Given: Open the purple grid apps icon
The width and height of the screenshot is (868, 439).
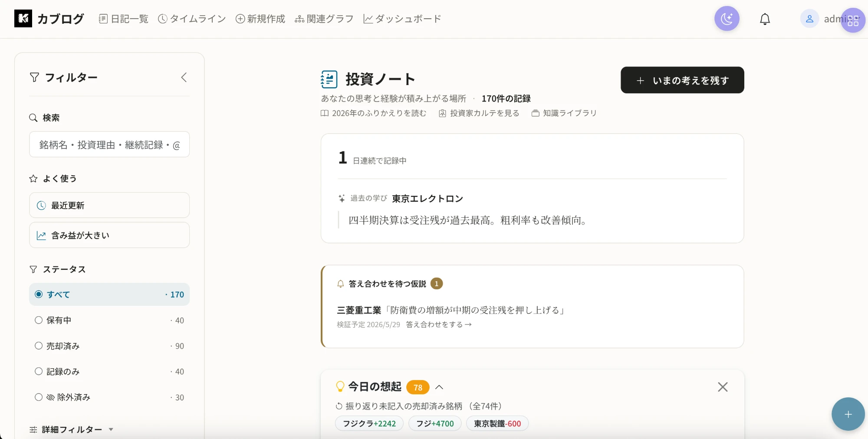Looking at the screenshot, I should (x=853, y=20).
